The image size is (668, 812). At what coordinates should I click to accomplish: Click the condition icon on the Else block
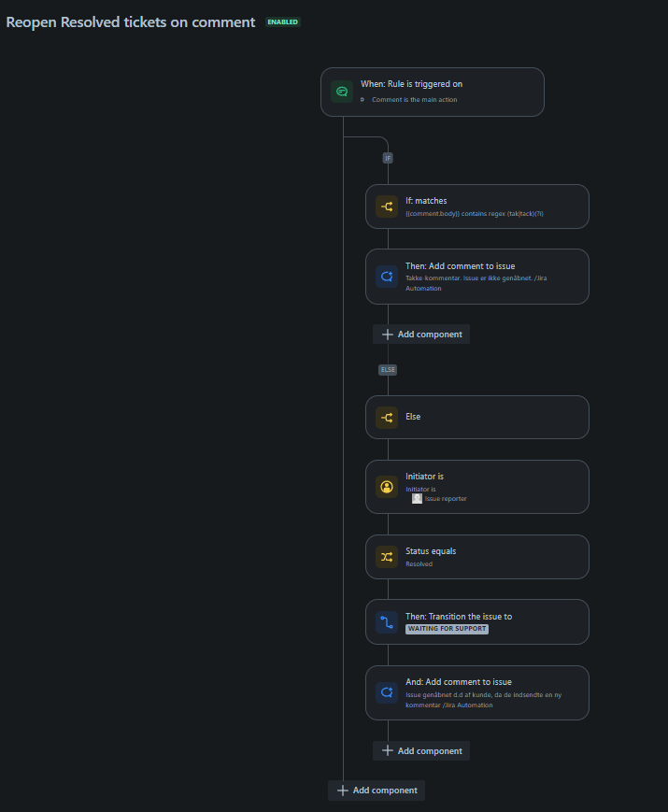coord(386,417)
